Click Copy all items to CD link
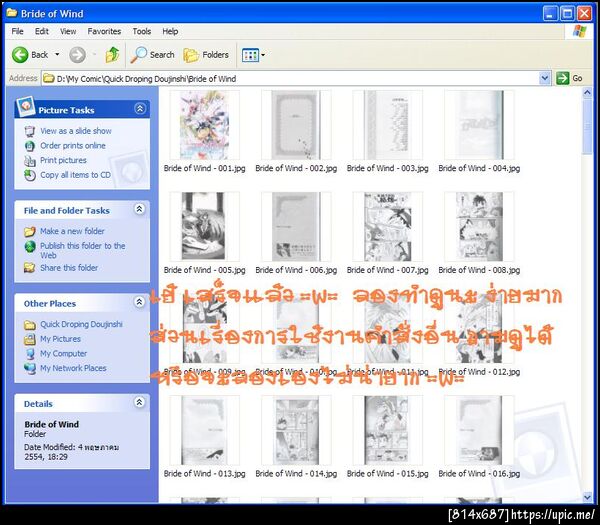The height and width of the screenshot is (525, 600). 75,175
